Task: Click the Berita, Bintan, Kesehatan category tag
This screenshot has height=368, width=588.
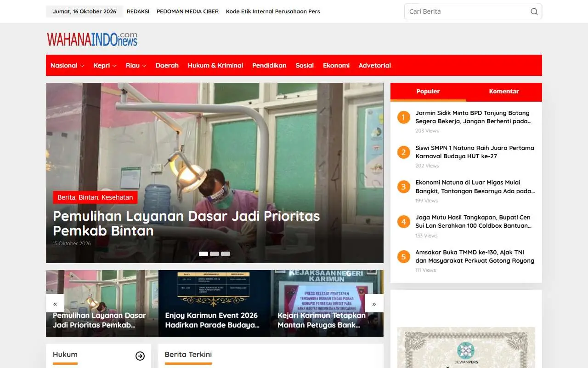Action: click(95, 197)
